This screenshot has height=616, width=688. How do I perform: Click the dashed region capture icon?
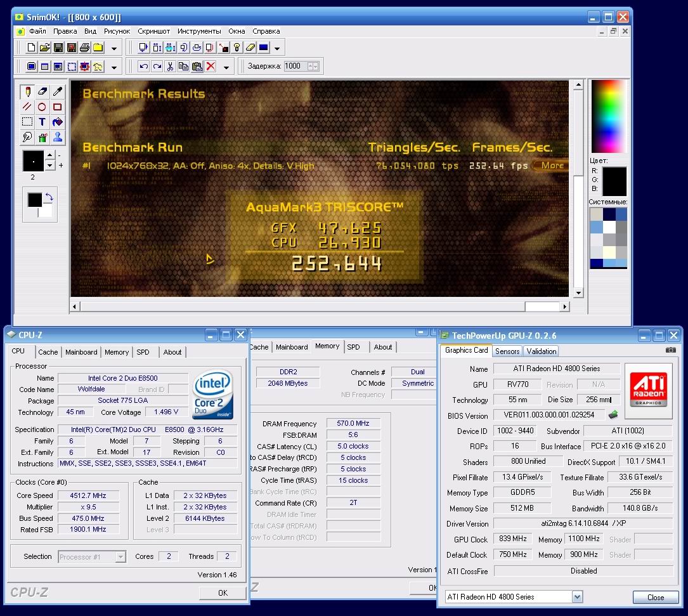click(x=72, y=67)
